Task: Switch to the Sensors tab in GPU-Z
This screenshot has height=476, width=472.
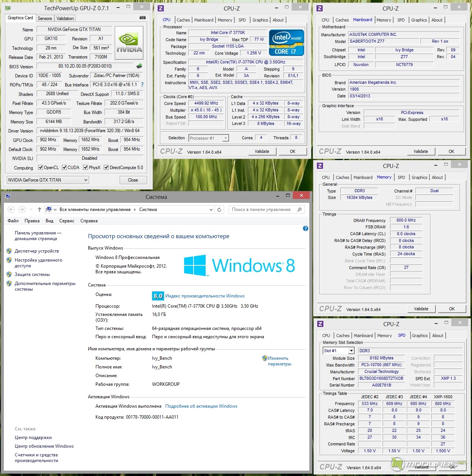Action: coord(45,18)
